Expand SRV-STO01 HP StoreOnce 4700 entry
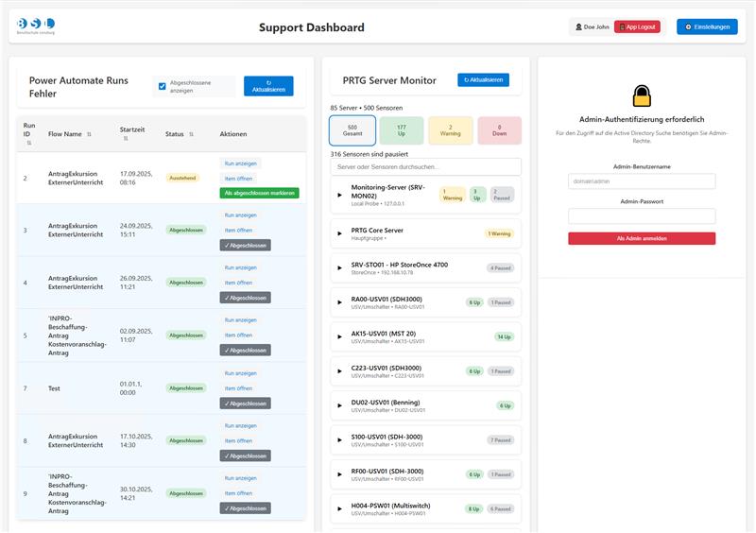 (340, 268)
